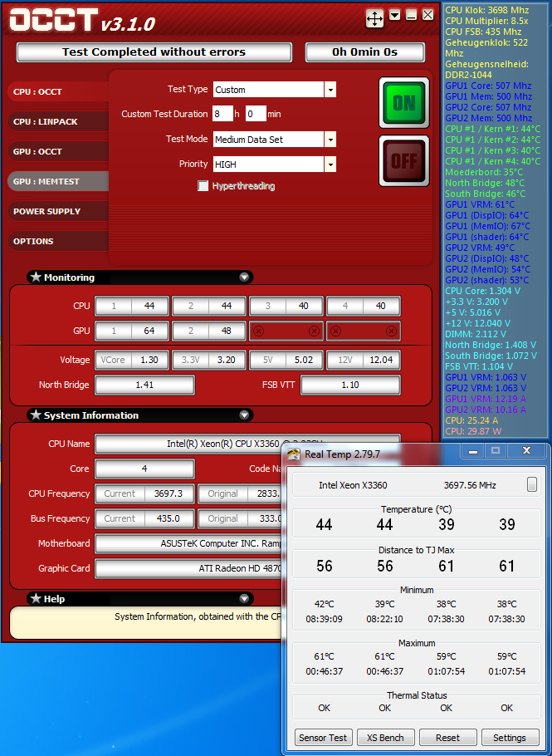Switch to the POWER SUPPLY tab
Image resolution: width=552 pixels, height=756 pixels.
58,211
